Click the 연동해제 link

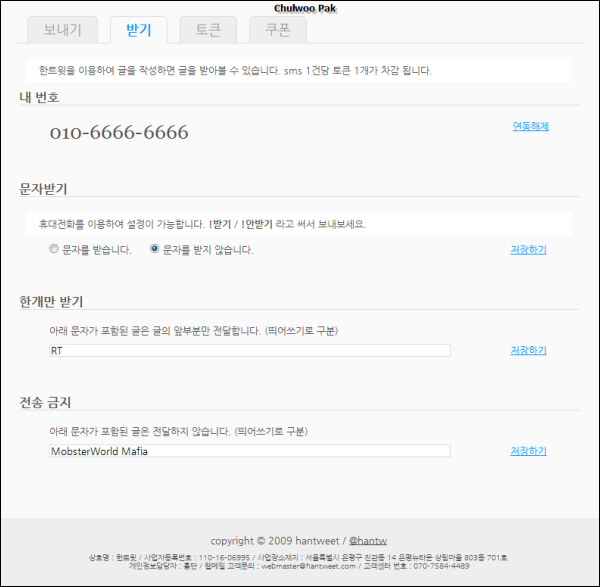click(x=530, y=126)
